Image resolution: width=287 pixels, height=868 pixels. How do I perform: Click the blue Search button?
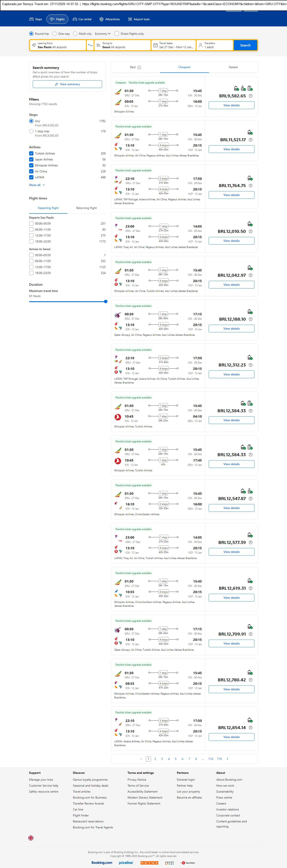pyautogui.click(x=245, y=45)
